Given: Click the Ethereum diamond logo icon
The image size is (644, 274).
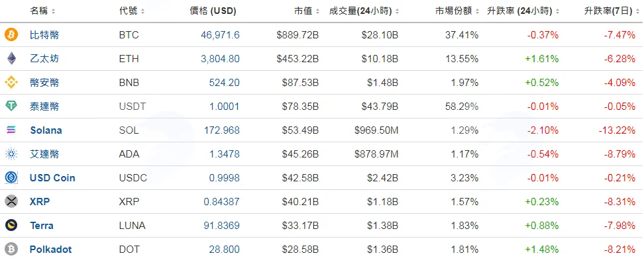Looking at the screenshot, I should pos(11,59).
